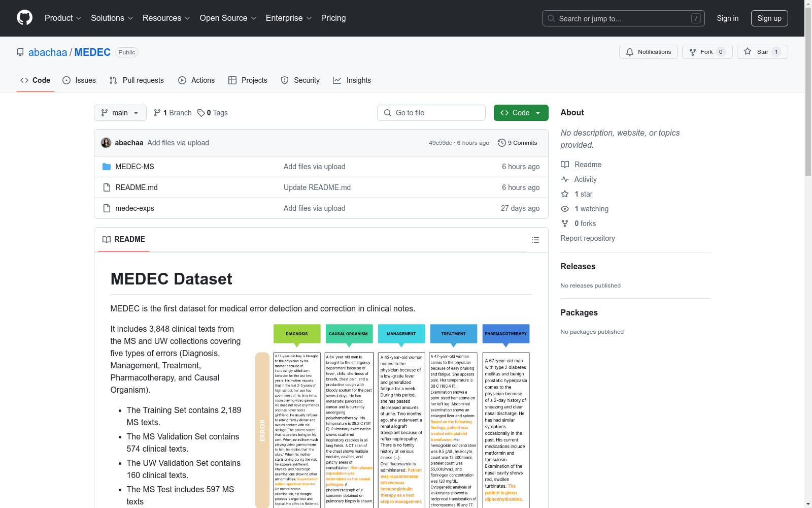Open the Packages heading link

[x=579, y=312]
